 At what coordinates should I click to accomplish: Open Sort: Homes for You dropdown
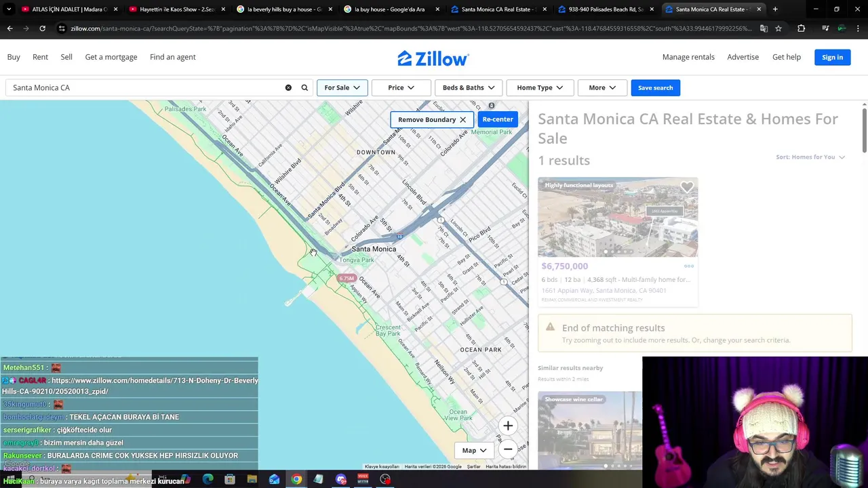click(x=810, y=157)
